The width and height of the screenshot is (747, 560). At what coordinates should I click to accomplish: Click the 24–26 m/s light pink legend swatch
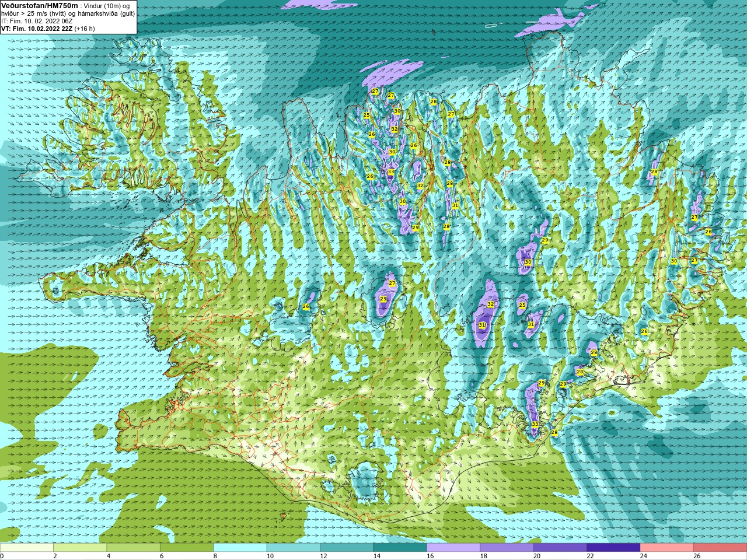pos(666,548)
